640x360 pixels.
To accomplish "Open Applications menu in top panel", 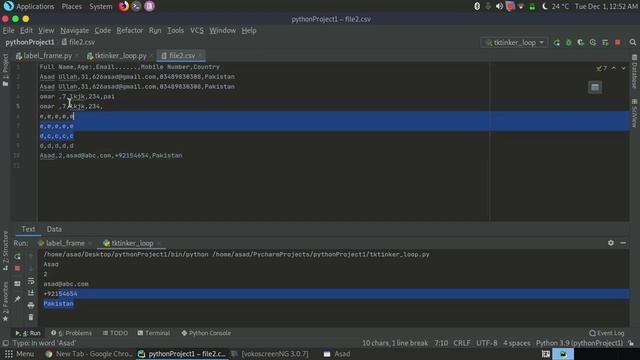I will (x=35, y=7).
